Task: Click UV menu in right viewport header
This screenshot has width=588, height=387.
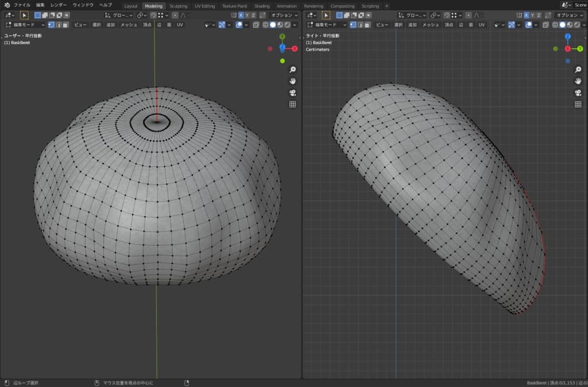Action: [481, 25]
